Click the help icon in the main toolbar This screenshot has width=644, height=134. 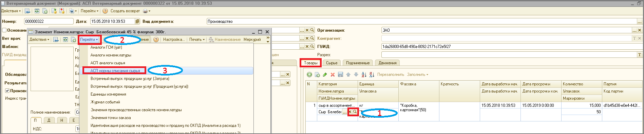coord(105,11)
